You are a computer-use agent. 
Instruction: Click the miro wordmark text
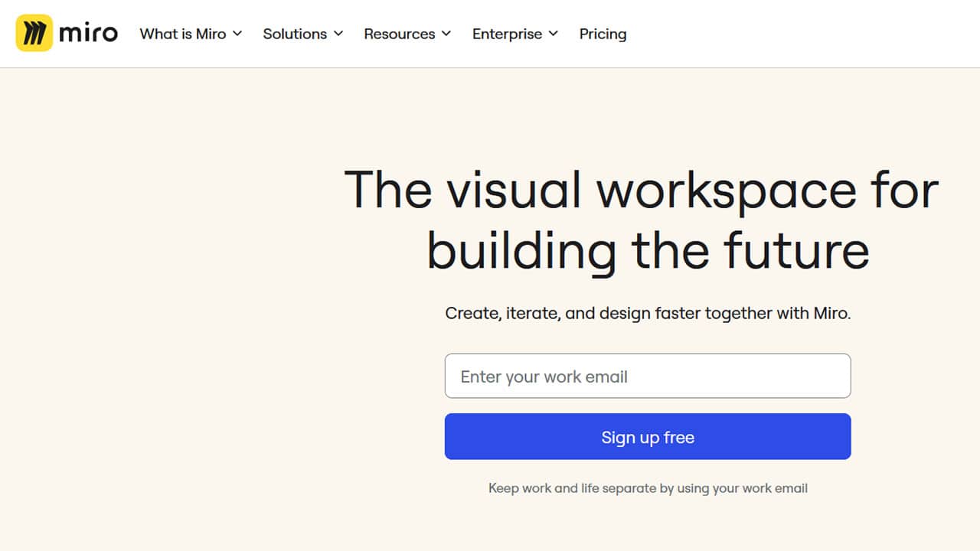(x=89, y=34)
